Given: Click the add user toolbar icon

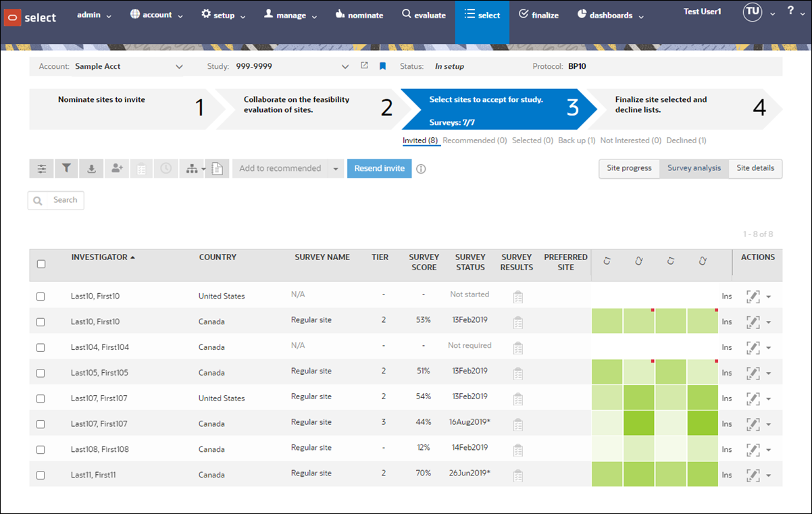Looking at the screenshot, I should coord(116,169).
